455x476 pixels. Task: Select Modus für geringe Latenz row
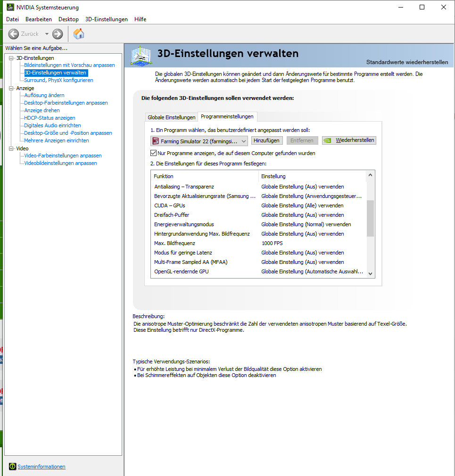[258, 253]
